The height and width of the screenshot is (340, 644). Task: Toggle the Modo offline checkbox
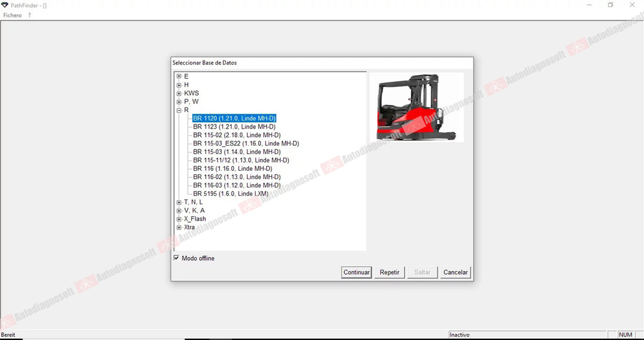177,258
